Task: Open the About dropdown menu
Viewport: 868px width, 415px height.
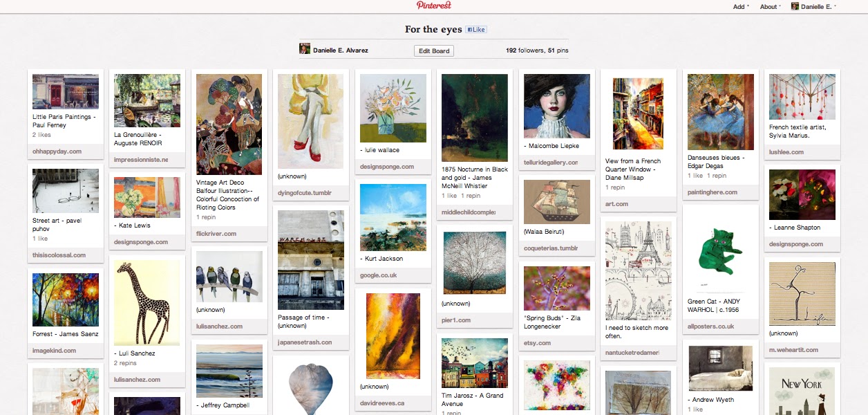Action: pos(771,7)
